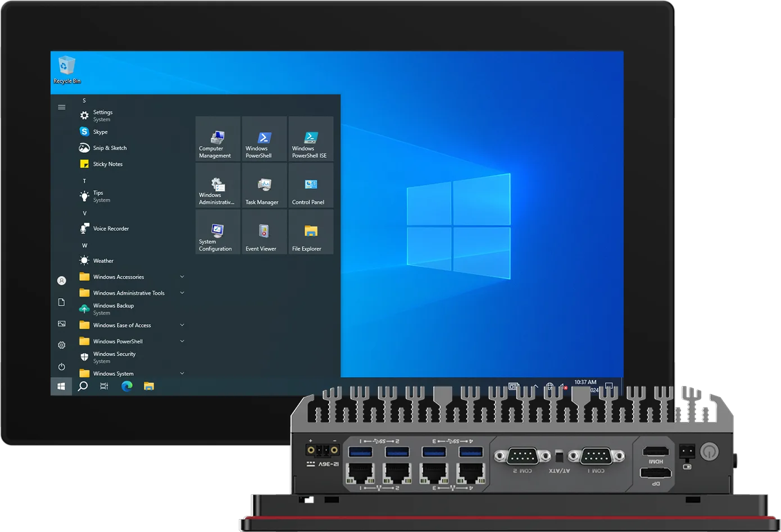Screen dimensions: 781x532
Task: Open the File Explorer tile
Action: click(311, 232)
